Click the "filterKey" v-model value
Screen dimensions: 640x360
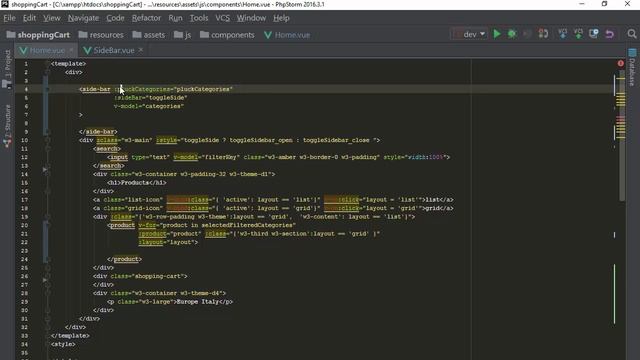point(220,157)
